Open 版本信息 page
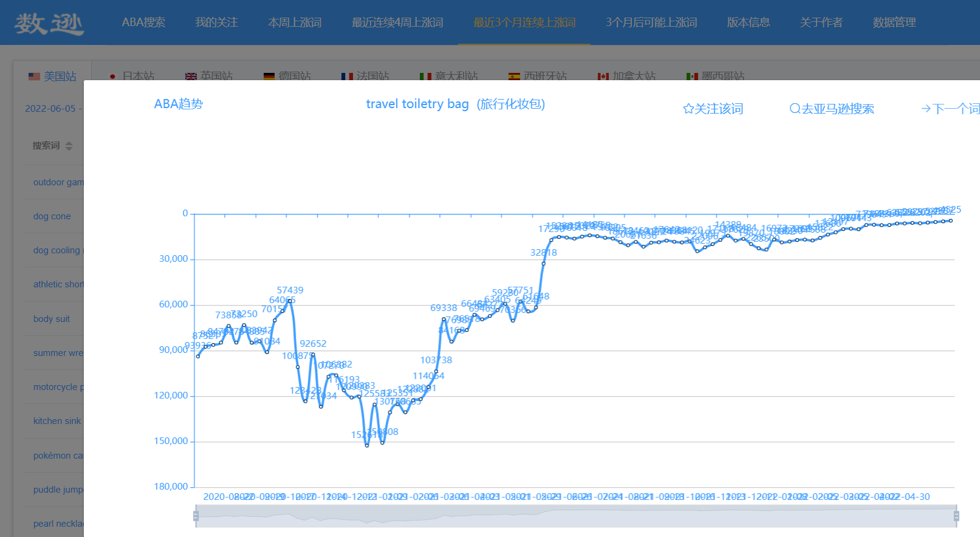The height and width of the screenshot is (537, 980). (749, 22)
